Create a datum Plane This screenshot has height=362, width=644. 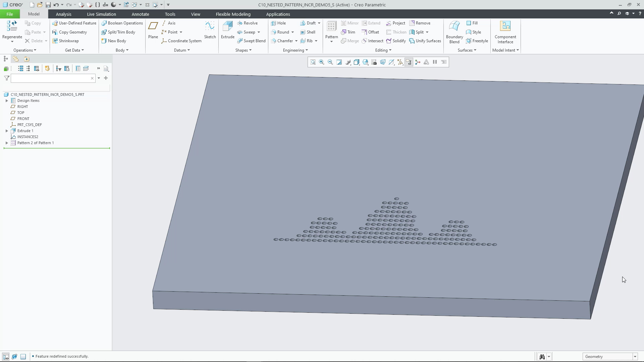click(153, 30)
